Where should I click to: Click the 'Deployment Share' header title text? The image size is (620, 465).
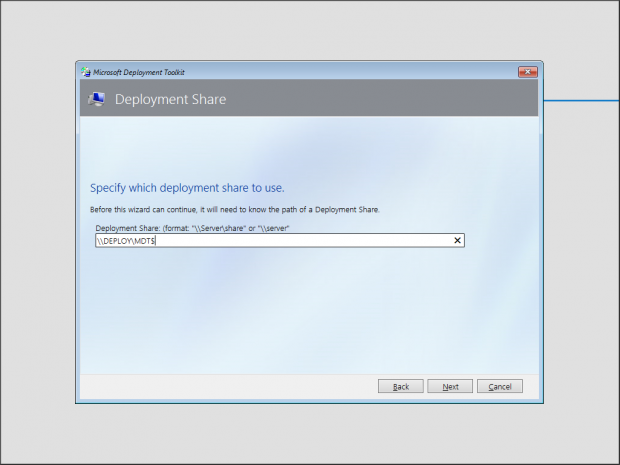(170, 100)
